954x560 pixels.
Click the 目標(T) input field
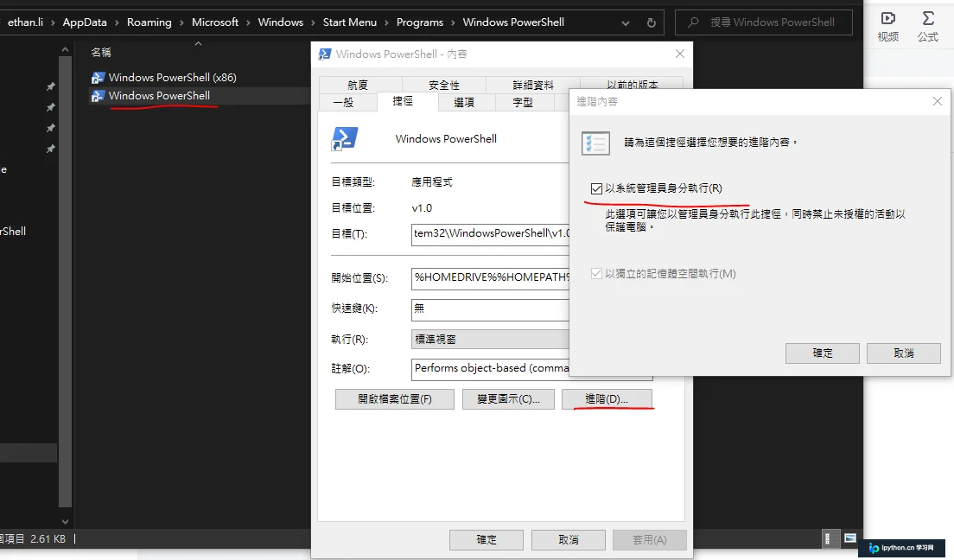click(490, 233)
